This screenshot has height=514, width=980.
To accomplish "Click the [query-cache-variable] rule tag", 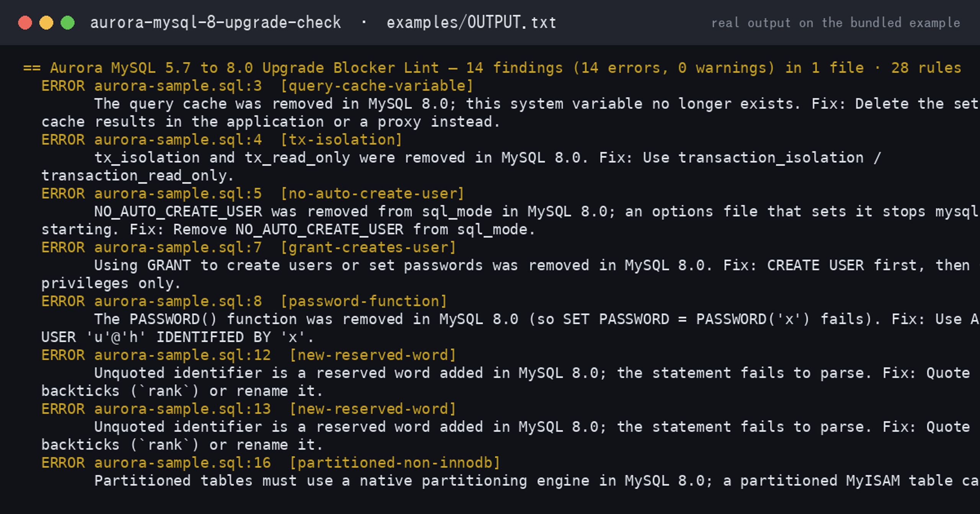I will coord(377,86).
